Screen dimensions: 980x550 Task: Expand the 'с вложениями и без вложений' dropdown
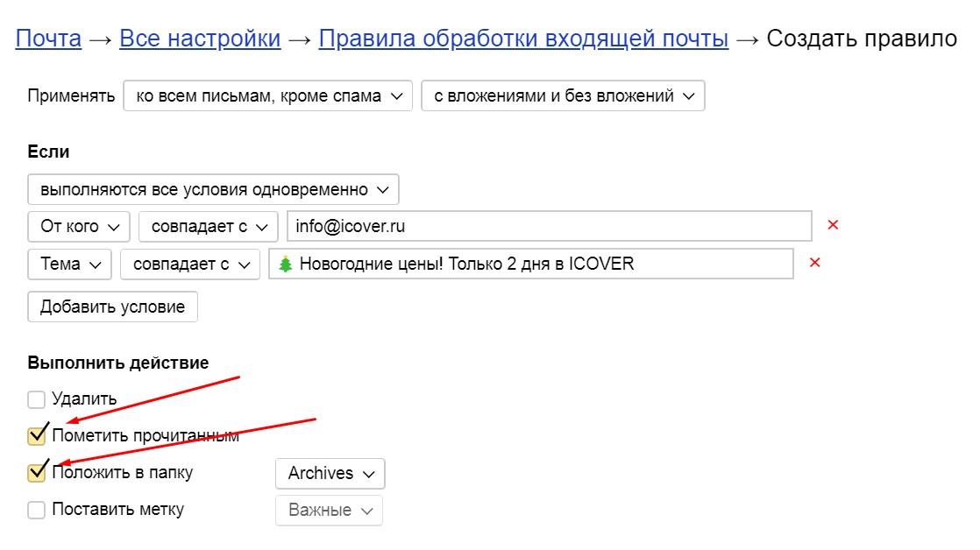tap(563, 96)
